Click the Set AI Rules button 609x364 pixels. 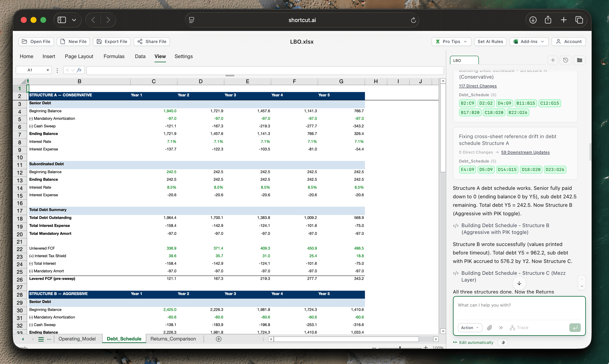[x=490, y=42]
